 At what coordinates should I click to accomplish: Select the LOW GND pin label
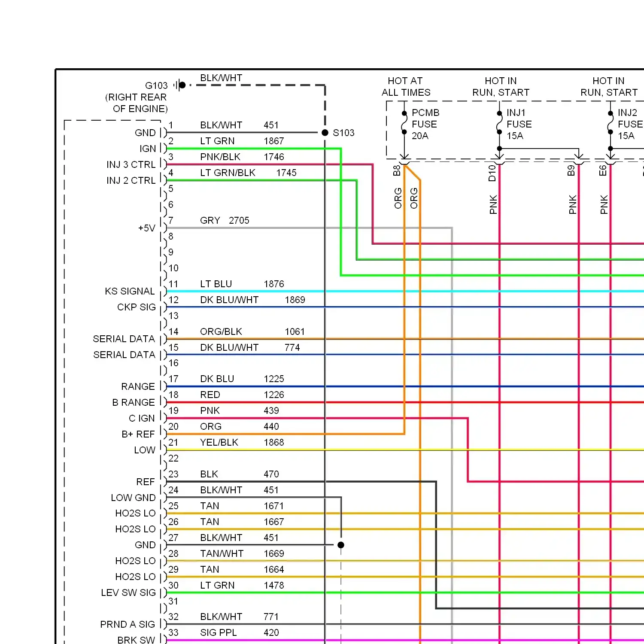click(133, 498)
